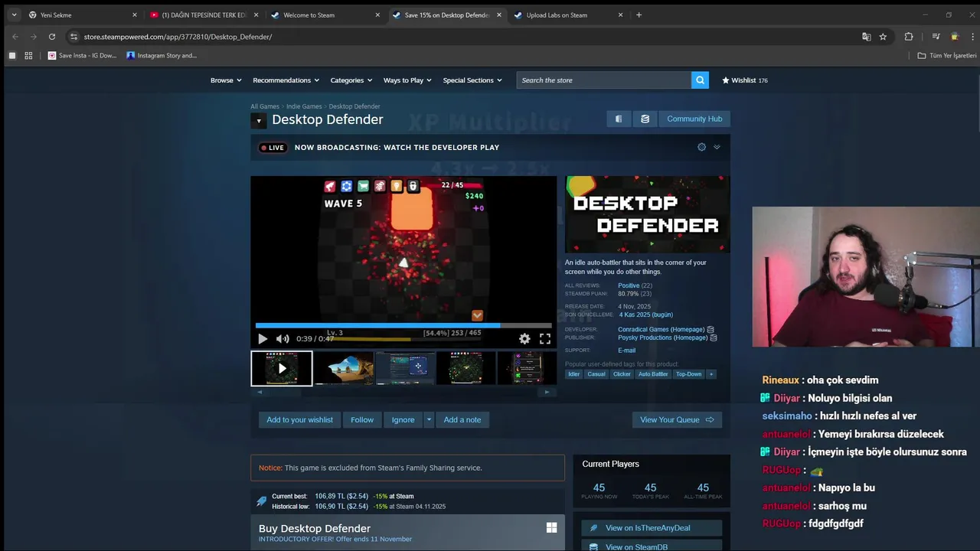Seek in the trailer progress bar
The width and height of the screenshot is (980, 551).
(x=403, y=325)
